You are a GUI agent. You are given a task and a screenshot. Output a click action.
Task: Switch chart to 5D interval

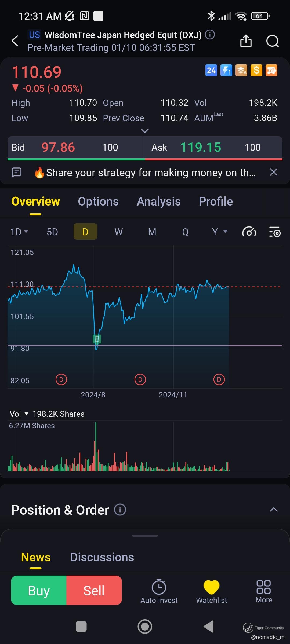[52, 232]
